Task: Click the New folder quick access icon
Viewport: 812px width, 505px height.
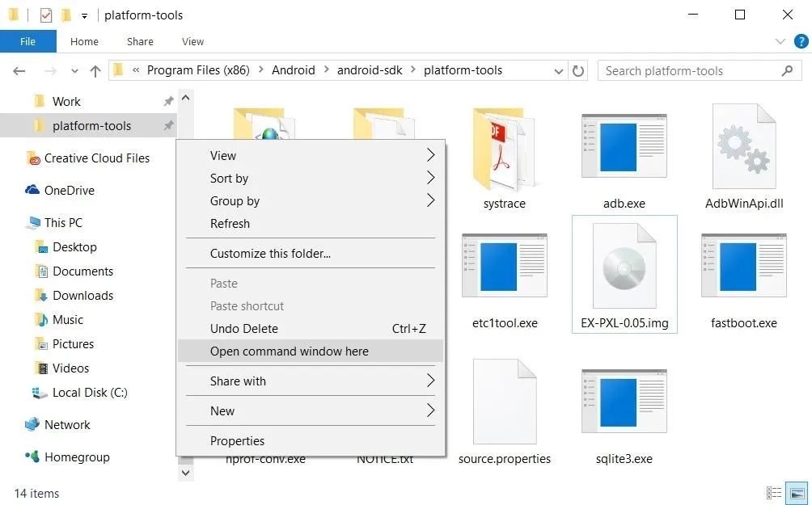Action: click(66, 15)
